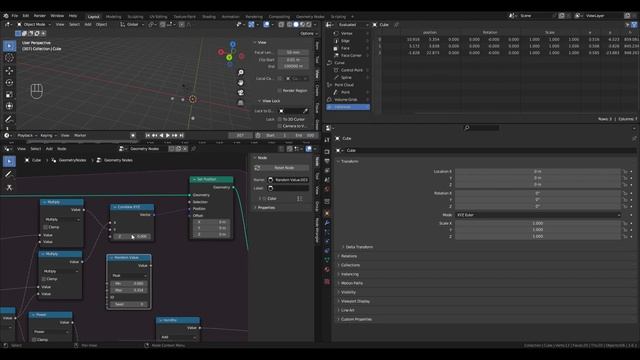Toggle Clamp on the lower Multiply node
The height and width of the screenshot is (360, 640).
coord(44,279)
